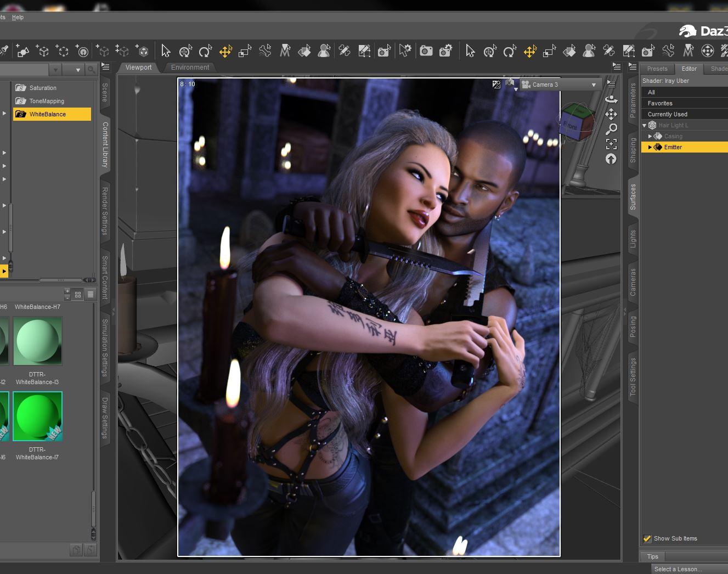Image resolution: width=728 pixels, height=574 pixels.
Task: Select the Node Selection tool in left tool group
Action: pyautogui.click(x=165, y=51)
